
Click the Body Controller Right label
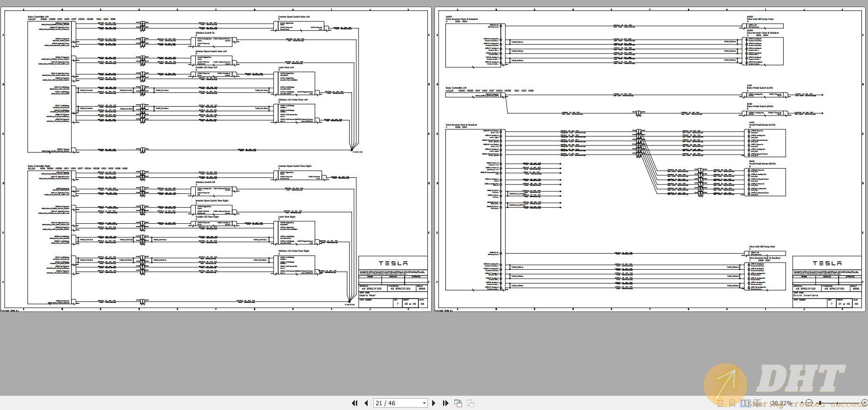39,166
